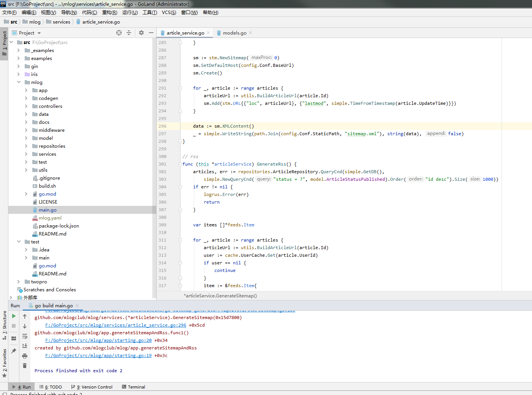Click up the stack trace arrow
The width and height of the screenshot is (532, 395).
25,316
